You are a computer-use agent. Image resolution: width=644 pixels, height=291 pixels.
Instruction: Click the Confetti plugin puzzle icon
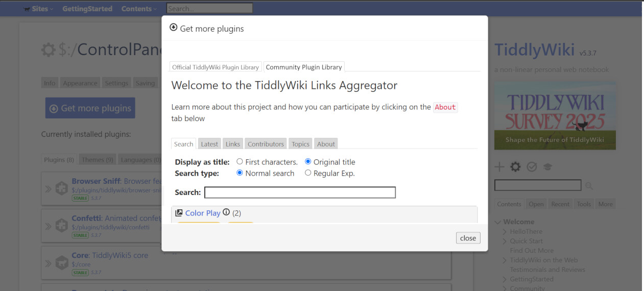62,226
